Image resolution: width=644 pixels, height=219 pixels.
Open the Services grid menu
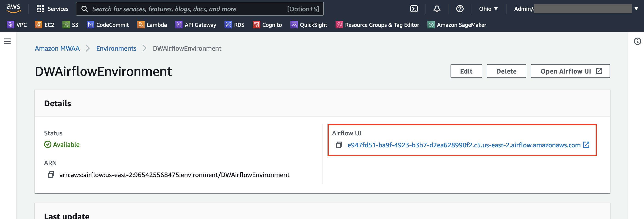(40, 9)
